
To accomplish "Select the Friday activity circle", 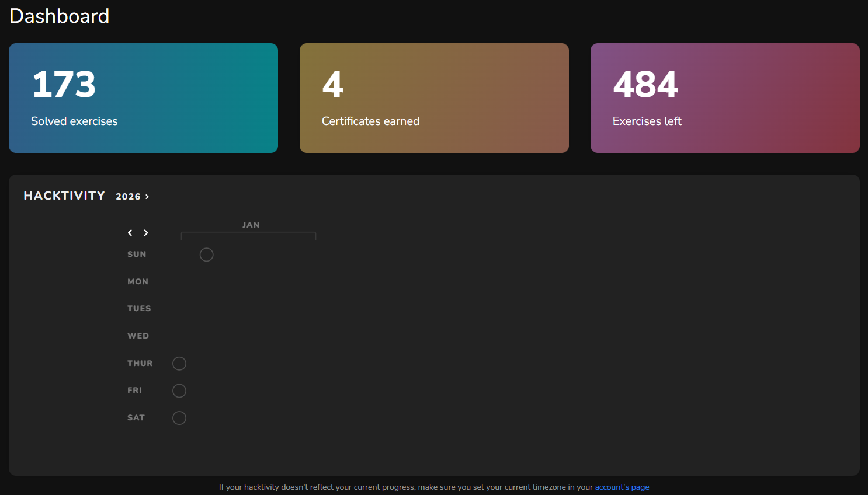I will [x=179, y=391].
